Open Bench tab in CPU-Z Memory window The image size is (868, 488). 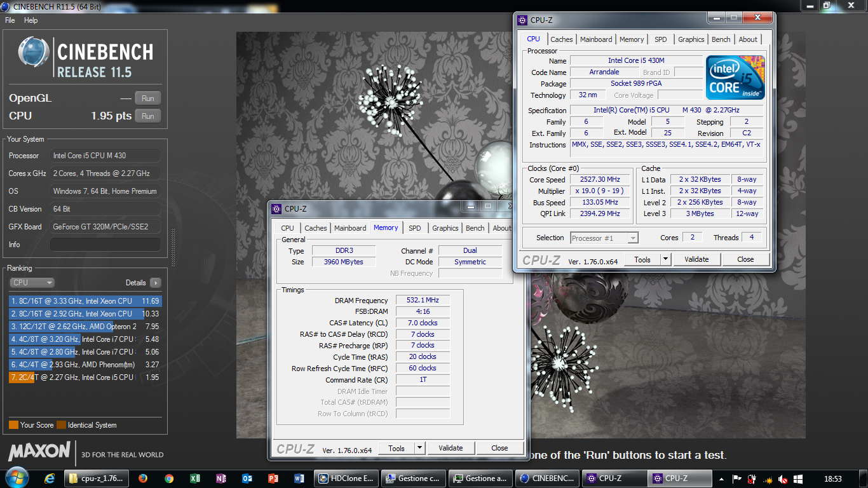tap(475, 228)
